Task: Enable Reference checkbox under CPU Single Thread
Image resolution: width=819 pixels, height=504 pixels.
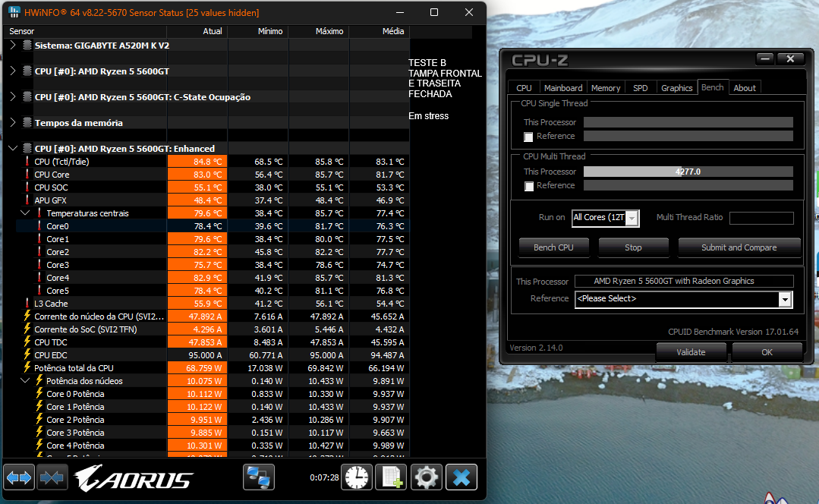Action: (x=528, y=137)
